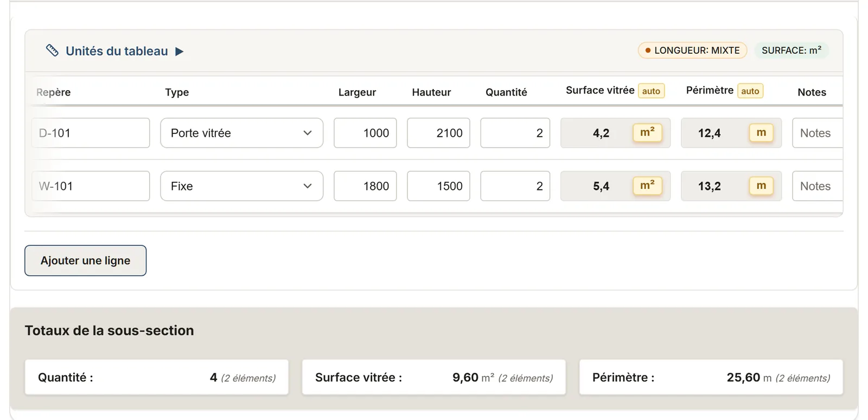Click the m² unit badge next to 4,2
The height and width of the screenshot is (420, 868).
tap(647, 133)
